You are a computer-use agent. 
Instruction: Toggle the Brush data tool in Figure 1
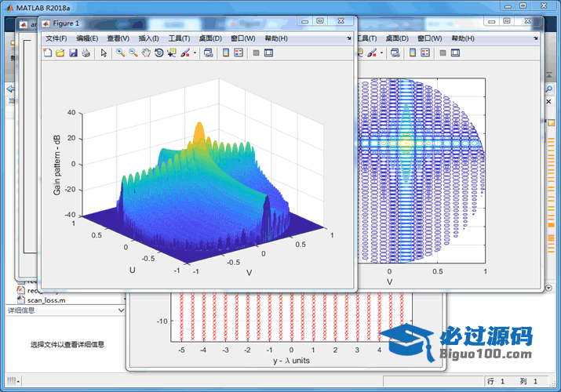click(185, 53)
